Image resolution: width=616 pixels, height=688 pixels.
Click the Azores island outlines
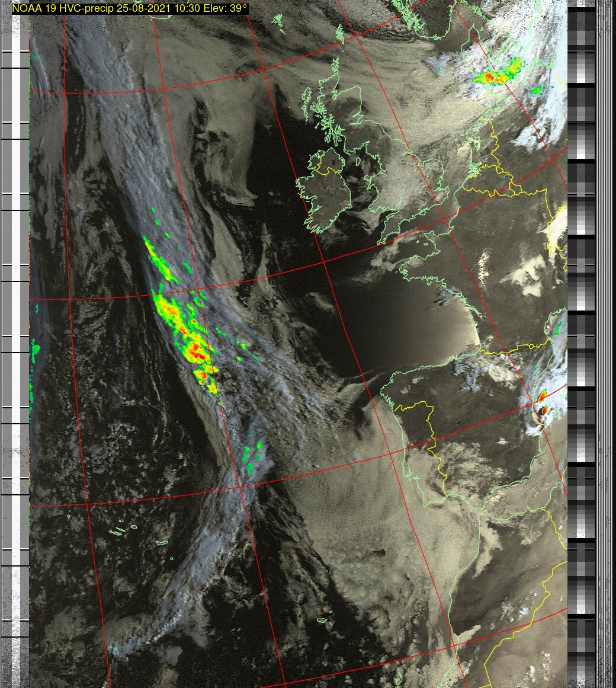[124, 530]
